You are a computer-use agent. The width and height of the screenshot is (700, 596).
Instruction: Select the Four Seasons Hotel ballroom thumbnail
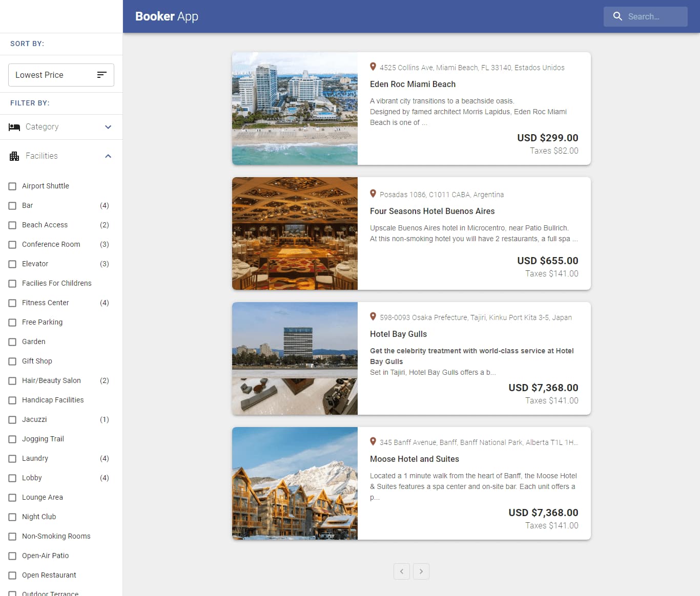pos(295,233)
